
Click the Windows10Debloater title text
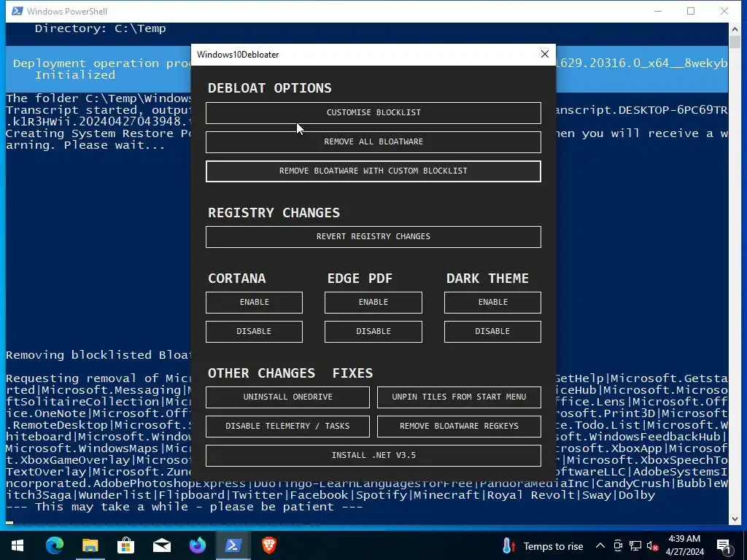[x=238, y=54]
